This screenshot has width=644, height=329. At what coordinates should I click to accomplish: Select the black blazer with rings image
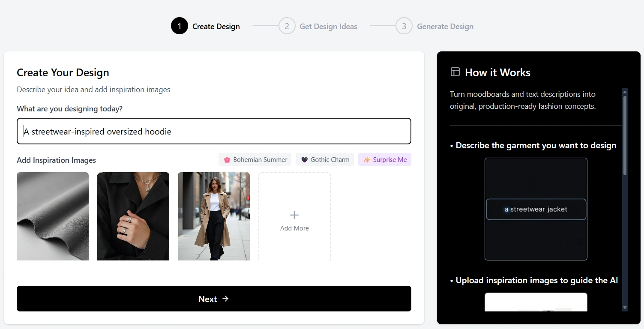133,216
